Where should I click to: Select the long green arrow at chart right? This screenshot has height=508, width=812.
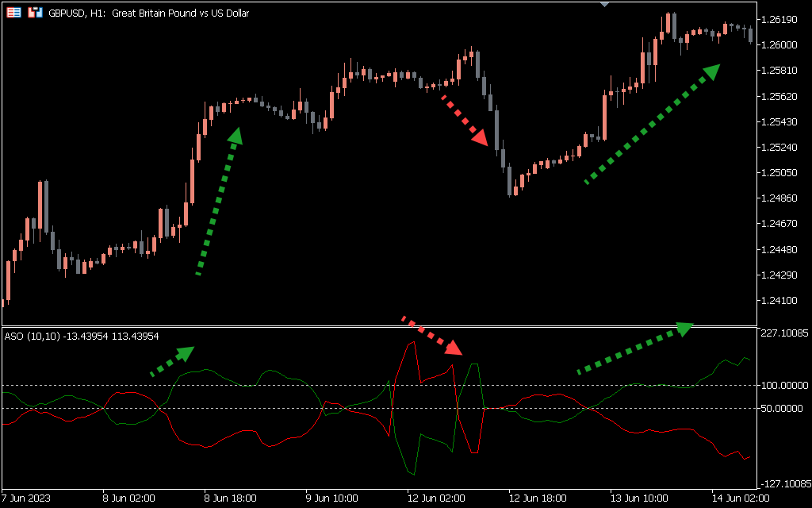[652, 125]
